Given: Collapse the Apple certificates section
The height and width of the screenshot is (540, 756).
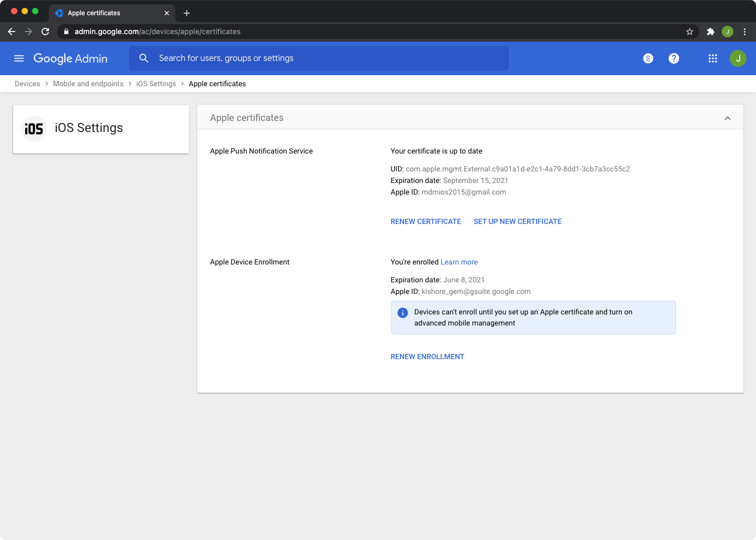Looking at the screenshot, I should (728, 118).
